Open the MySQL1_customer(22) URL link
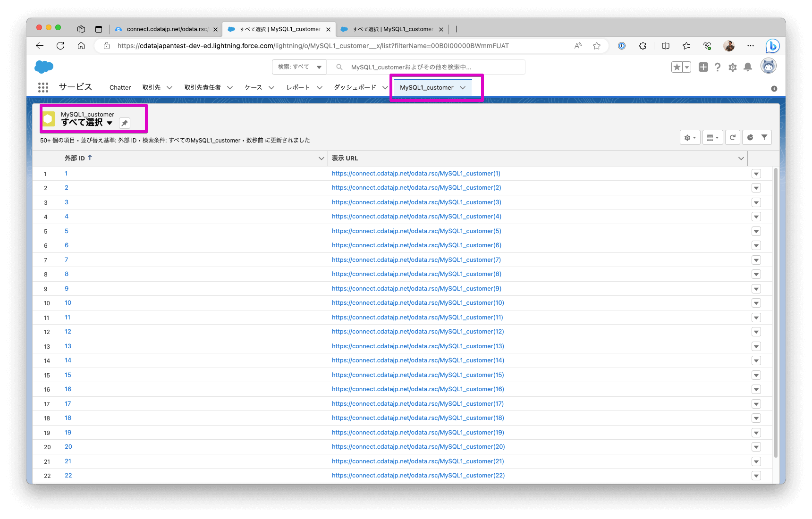Image resolution: width=812 pixels, height=519 pixels. 418,476
